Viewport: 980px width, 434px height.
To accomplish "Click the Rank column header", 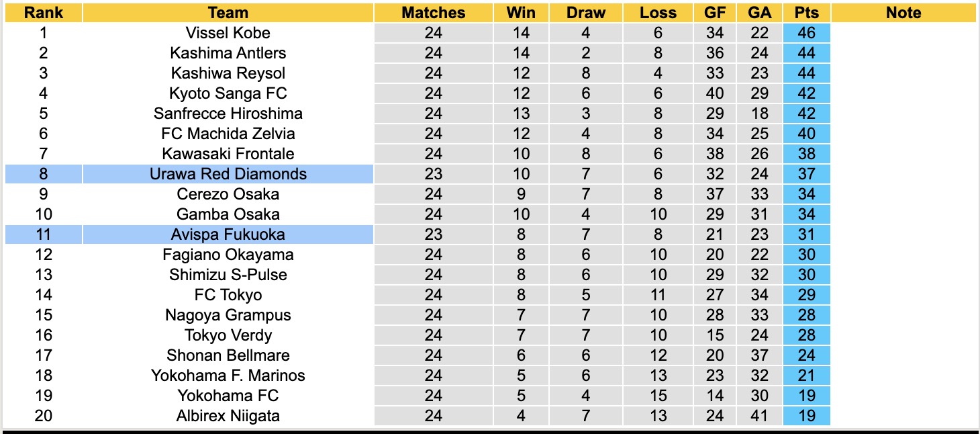I will tap(43, 13).
